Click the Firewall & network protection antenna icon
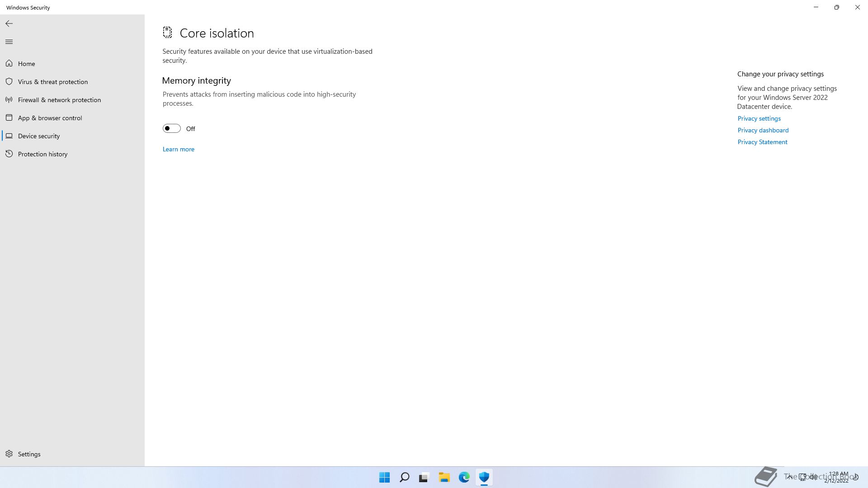Screen dimensions: 868x488 click(9, 100)
